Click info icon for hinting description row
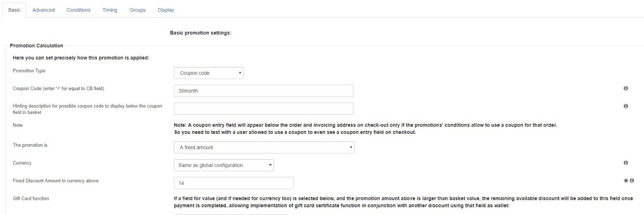This screenshot has height=215, width=644. [626, 106]
